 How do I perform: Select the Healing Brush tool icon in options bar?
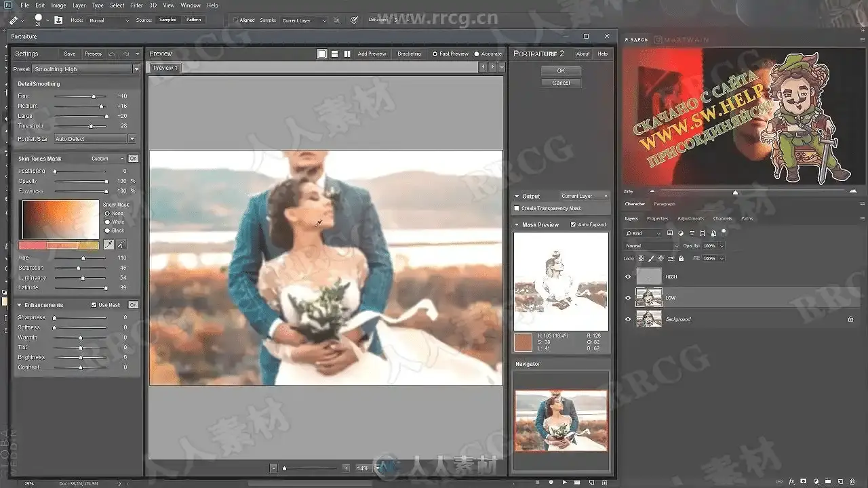tap(14, 20)
